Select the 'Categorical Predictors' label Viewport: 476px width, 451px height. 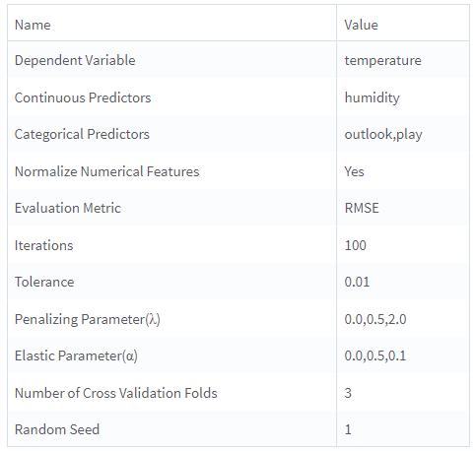click(x=82, y=134)
